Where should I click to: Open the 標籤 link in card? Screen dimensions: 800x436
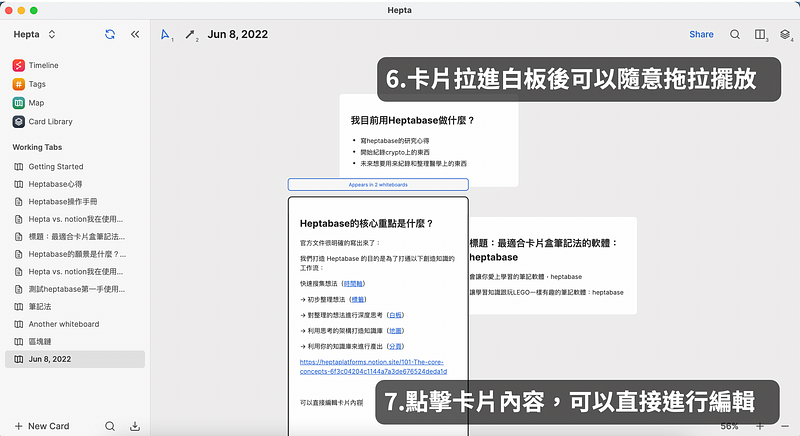coord(358,299)
